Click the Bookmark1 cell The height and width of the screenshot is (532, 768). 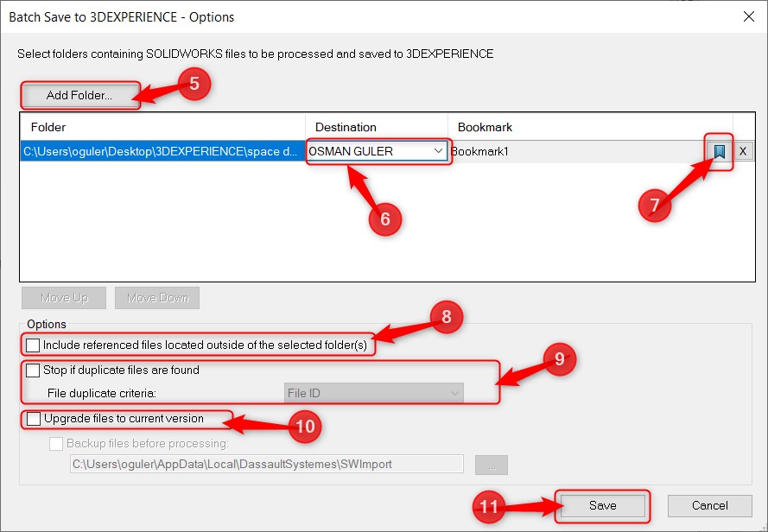click(x=578, y=151)
